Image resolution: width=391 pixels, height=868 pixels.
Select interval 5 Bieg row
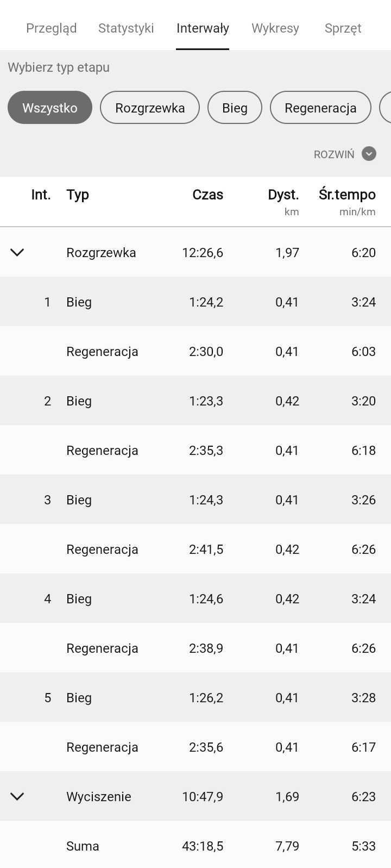(x=195, y=697)
